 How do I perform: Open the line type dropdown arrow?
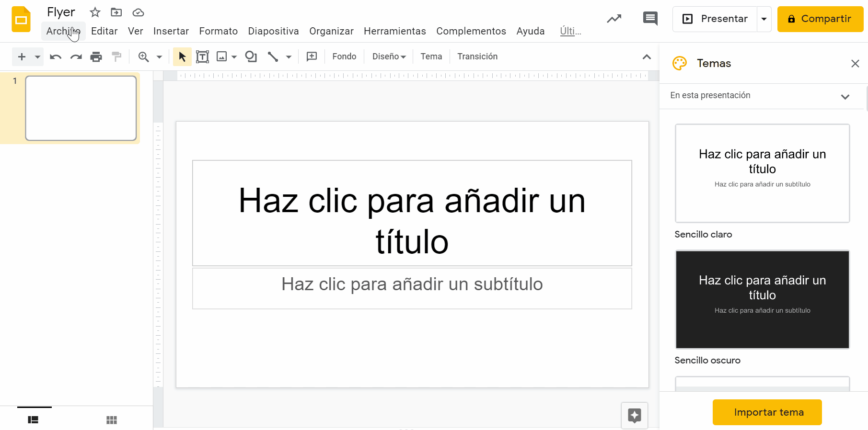point(289,57)
